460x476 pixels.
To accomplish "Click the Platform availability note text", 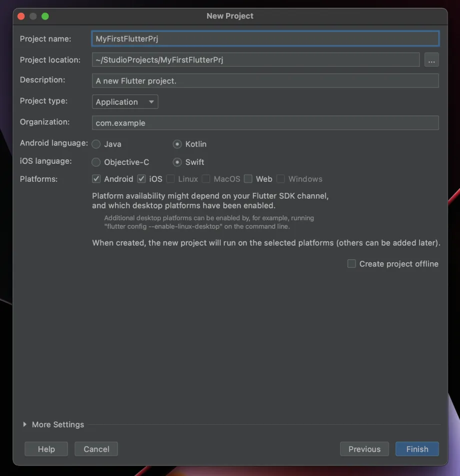I will (210, 201).
